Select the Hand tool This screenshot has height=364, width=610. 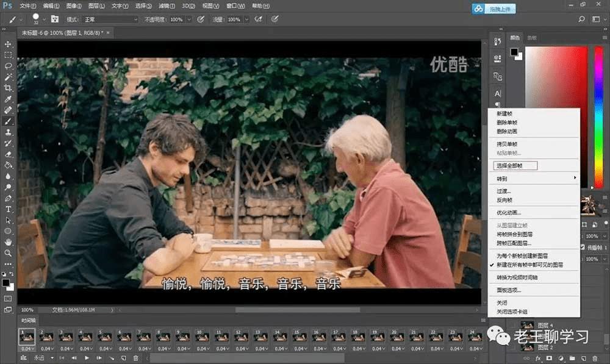pyautogui.click(x=8, y=242)
